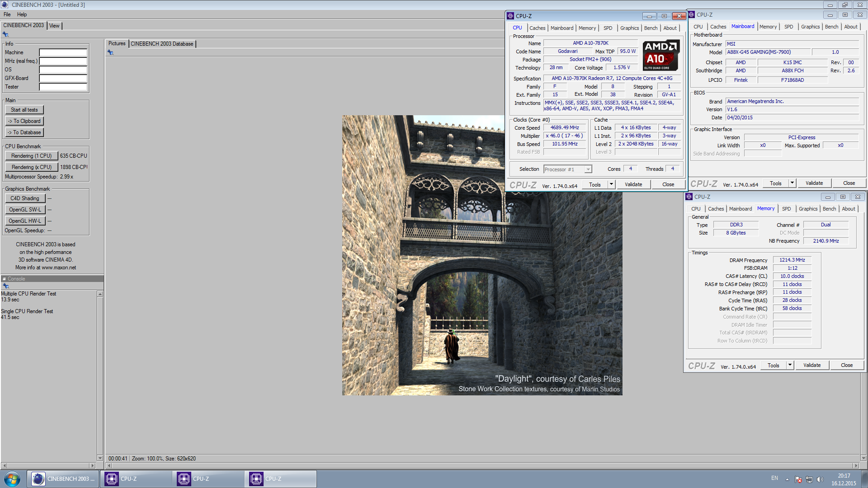Click the CINEBENCH 2003 taskbar icon
The height and width of the screenshot is (488, 868).
click(x=62, y=479)
